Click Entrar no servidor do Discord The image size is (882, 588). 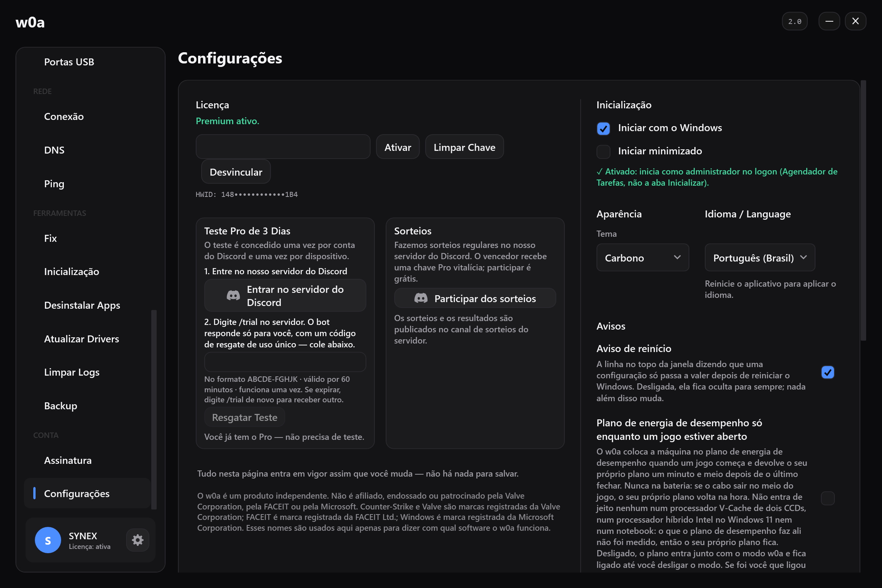[x=285, y=296]
